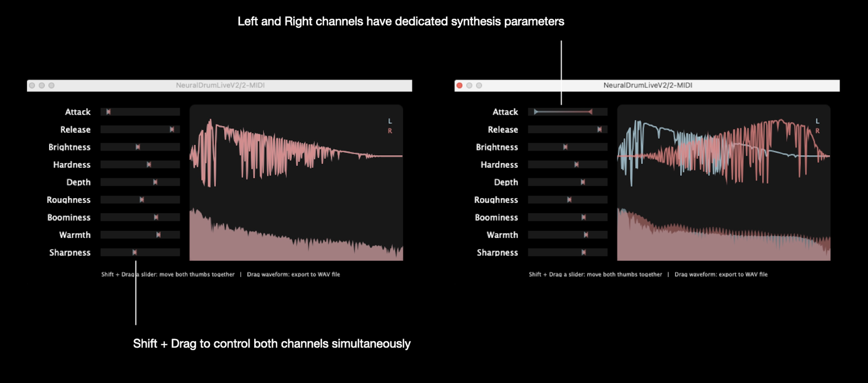Click the Hardness slider thumb in right window
868x383 pixels.
click(577, 165)
